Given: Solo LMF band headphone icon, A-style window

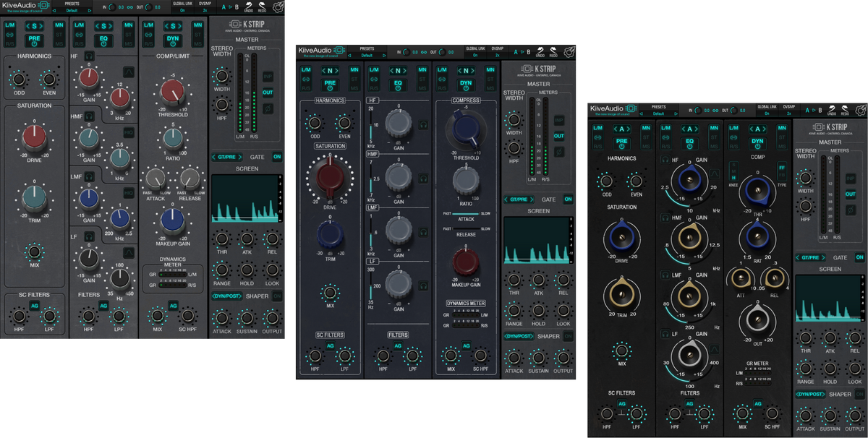Looking at the screenshot, I should [665, 275].
